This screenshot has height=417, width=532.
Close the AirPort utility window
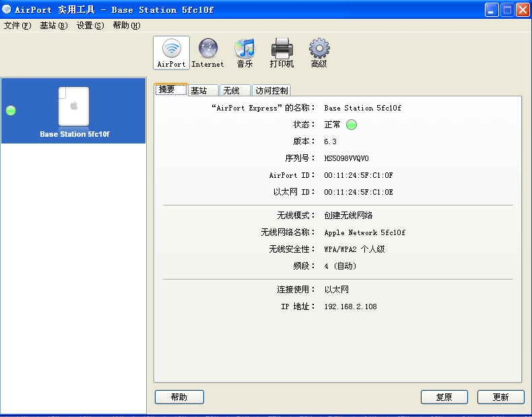(x=523, y=9)
